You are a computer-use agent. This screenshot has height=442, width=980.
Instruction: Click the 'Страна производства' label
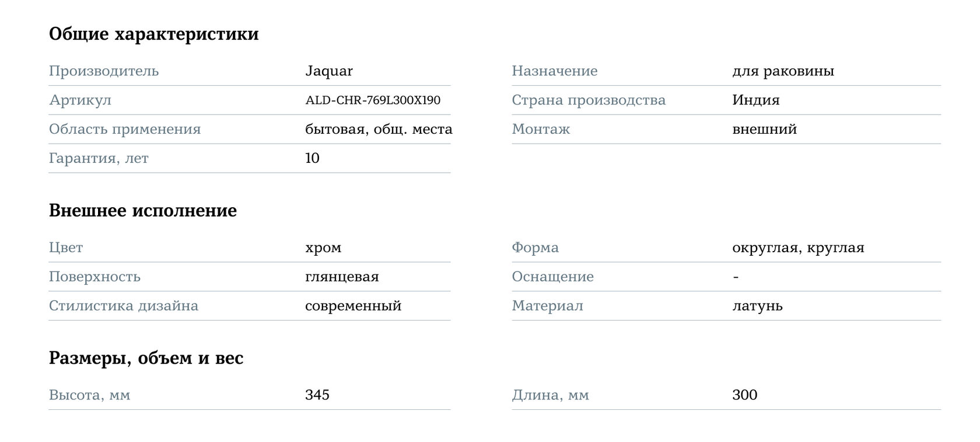point(589,100)
